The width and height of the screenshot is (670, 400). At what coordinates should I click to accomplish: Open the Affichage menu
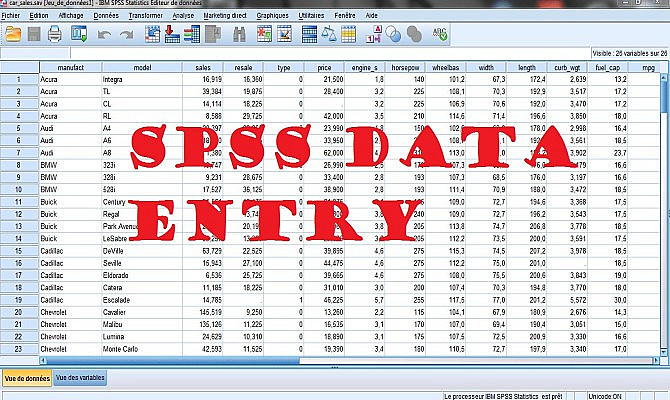71,15
